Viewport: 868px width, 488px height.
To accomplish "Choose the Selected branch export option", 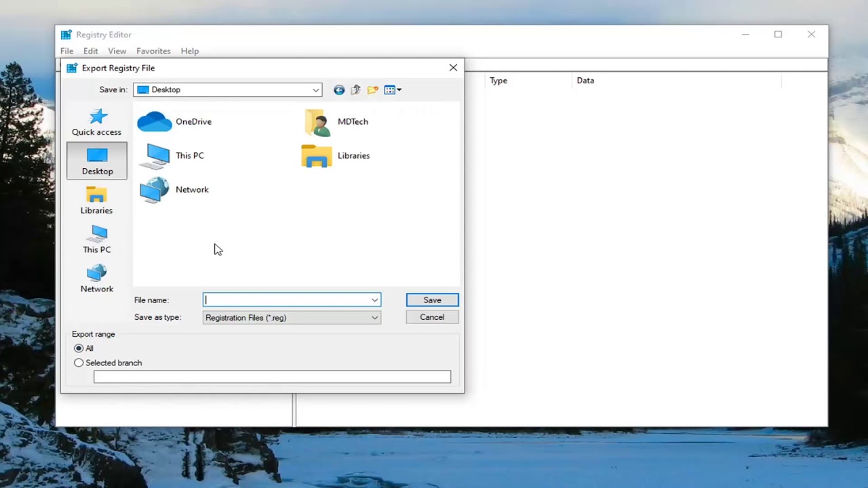I will (108, 363).
